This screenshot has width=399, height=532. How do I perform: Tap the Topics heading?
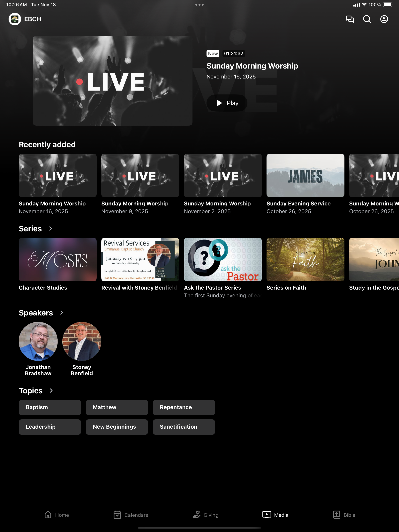31,391
